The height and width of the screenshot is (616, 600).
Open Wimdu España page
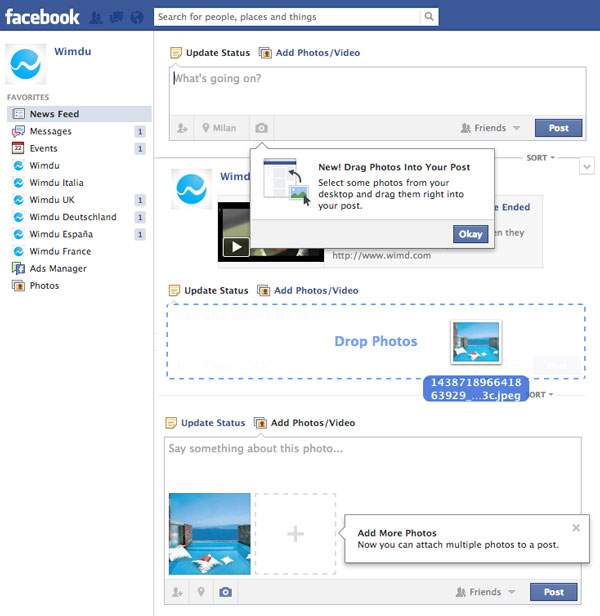(x=61, y=234)
